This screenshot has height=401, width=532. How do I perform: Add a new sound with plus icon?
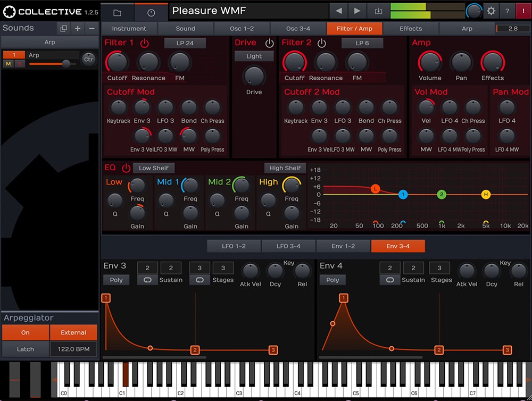pyautogui.click(x=78, y=28)
